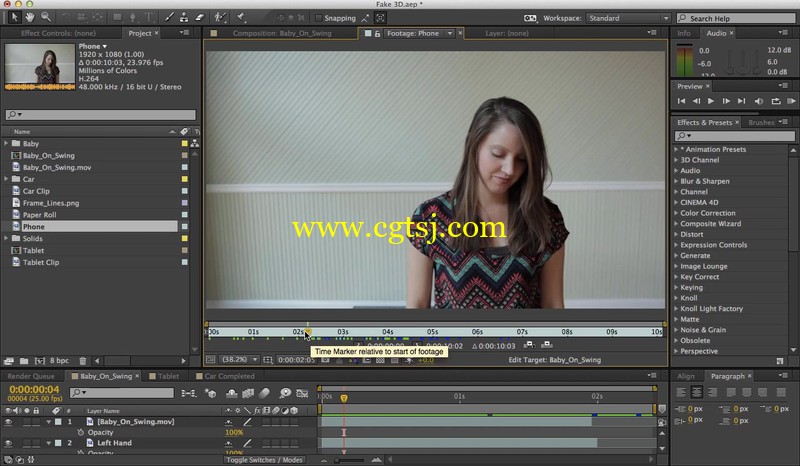800x466 pixels.
Task: Enable Motion Blur icon in timeline
Action: (264, 393)
